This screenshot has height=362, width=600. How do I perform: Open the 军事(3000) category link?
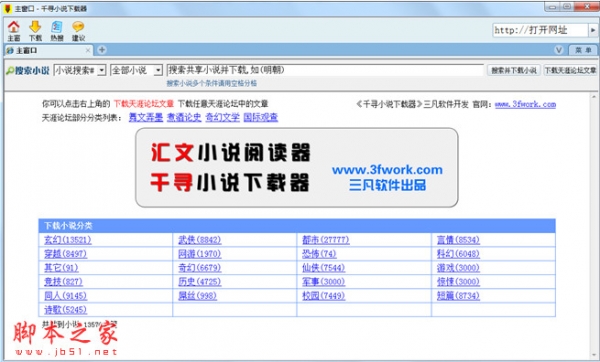(323, 282)
